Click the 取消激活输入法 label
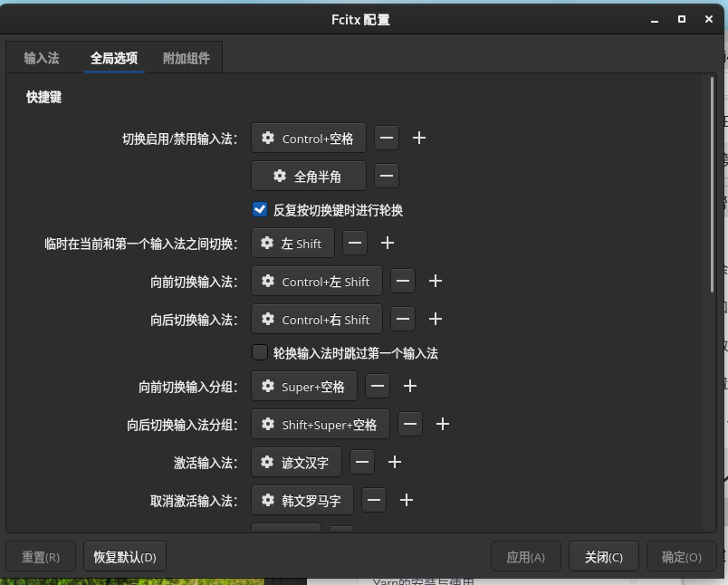Screen dimensions: 728x585 (194, 501)
